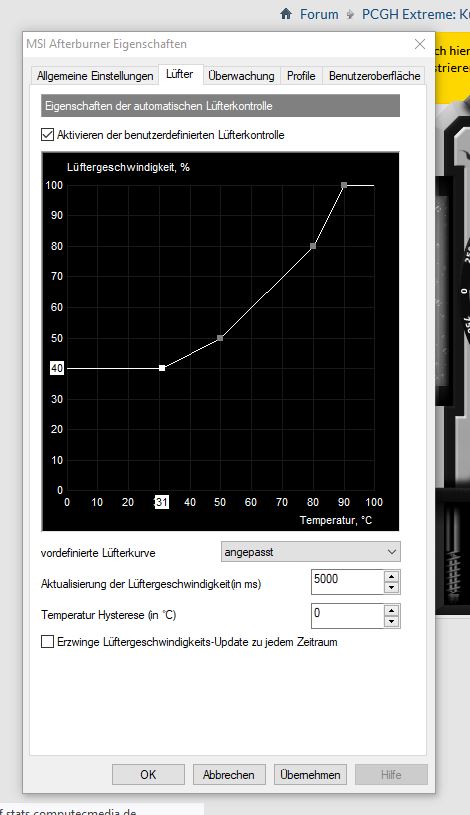Click the Forum home icon in browser

pyautogui.click(x=286, y=14)
